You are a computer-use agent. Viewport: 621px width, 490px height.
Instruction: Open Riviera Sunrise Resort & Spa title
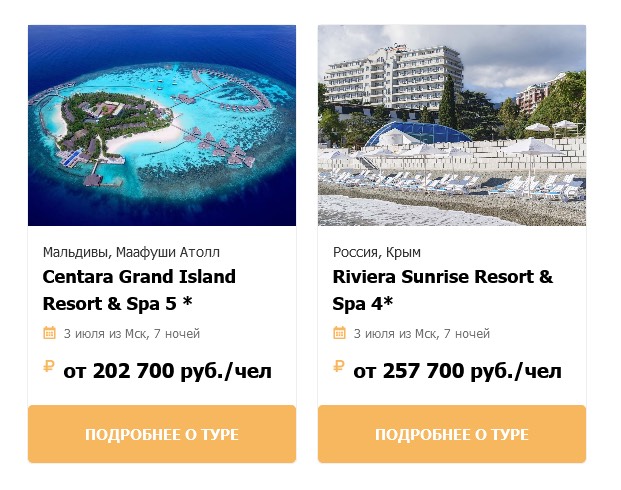click(442, 290)
